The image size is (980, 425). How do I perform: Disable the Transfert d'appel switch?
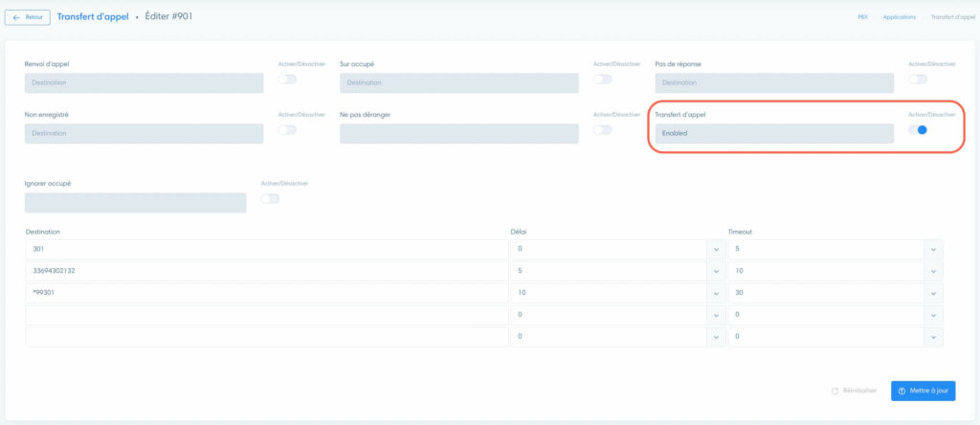tap(918, 129)
